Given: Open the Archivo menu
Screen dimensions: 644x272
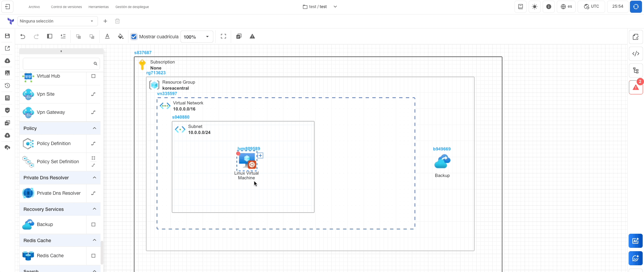Looking at the screenshot, I should 34,7.
